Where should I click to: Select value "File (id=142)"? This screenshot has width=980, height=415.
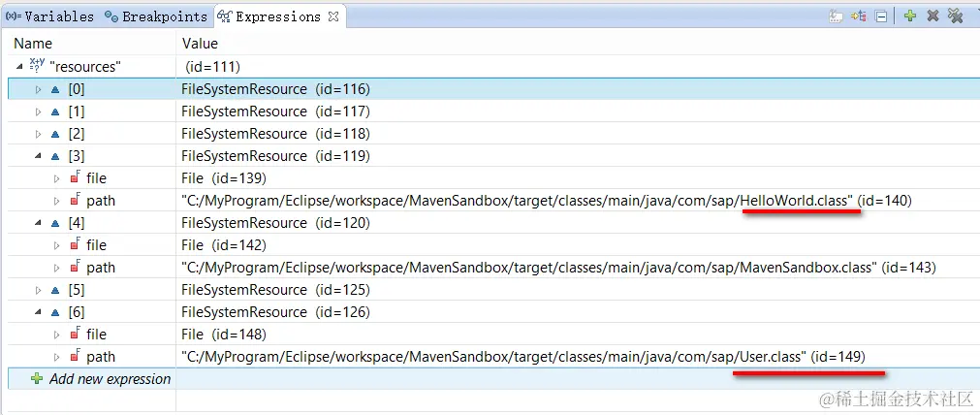pyautogui.click(x=224, y=245)
